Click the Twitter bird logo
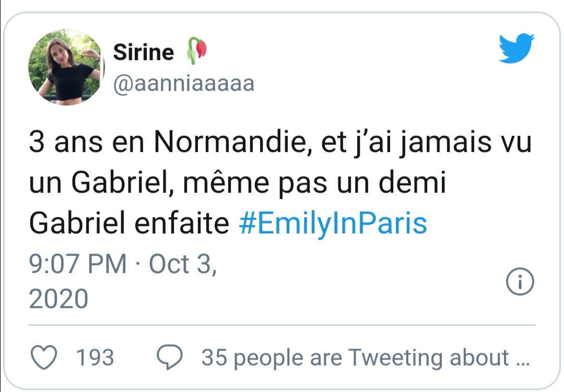Image resolution: width=564 pixels, height=392 pixels. (x=516, y=48)
